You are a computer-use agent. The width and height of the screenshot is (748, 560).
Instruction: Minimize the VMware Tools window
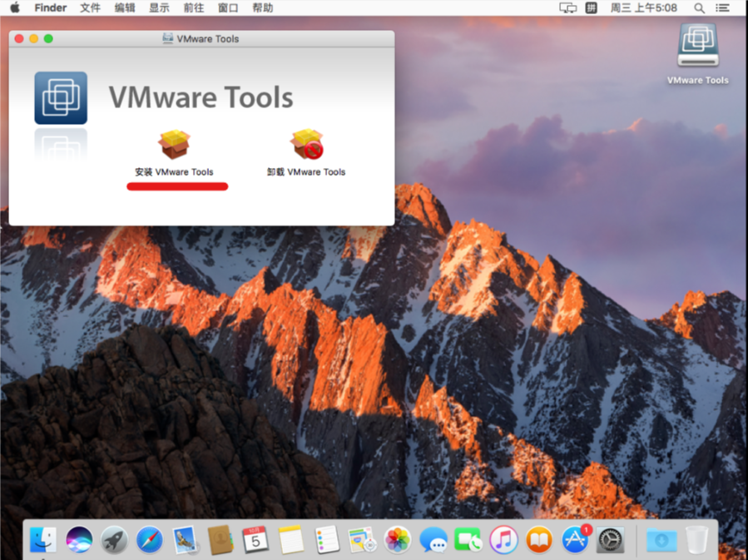tap(34, 38)
